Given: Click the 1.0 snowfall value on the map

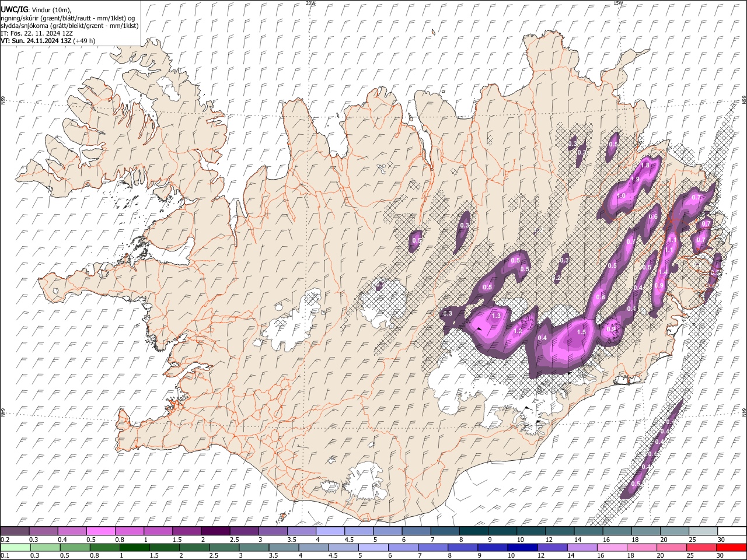Looking at the screenshot, I should click(x=622, y=195).
